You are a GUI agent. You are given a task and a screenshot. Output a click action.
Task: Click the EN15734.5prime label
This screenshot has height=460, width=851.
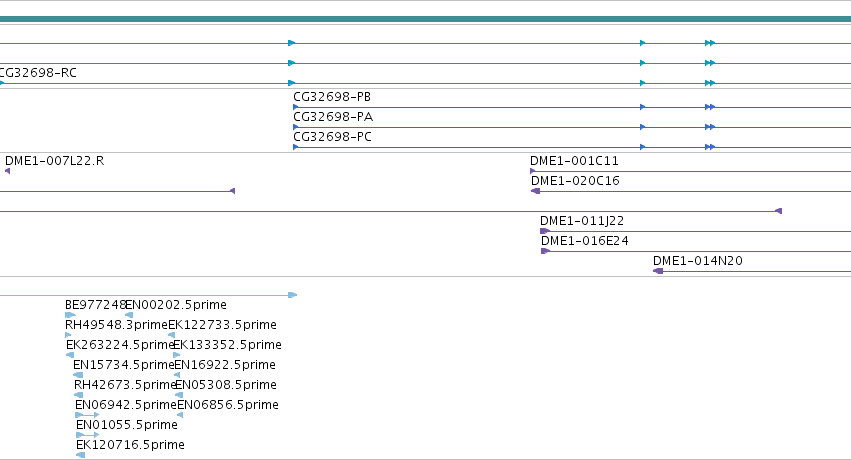pyautogui.click(x=124, y=365)
